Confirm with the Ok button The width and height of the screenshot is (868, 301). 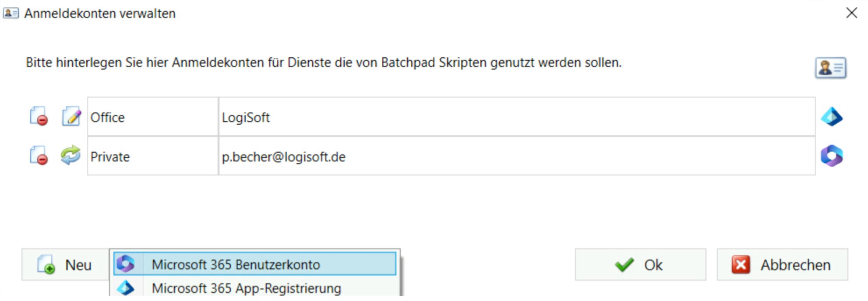pyautogui.click(x=640, y=265)
